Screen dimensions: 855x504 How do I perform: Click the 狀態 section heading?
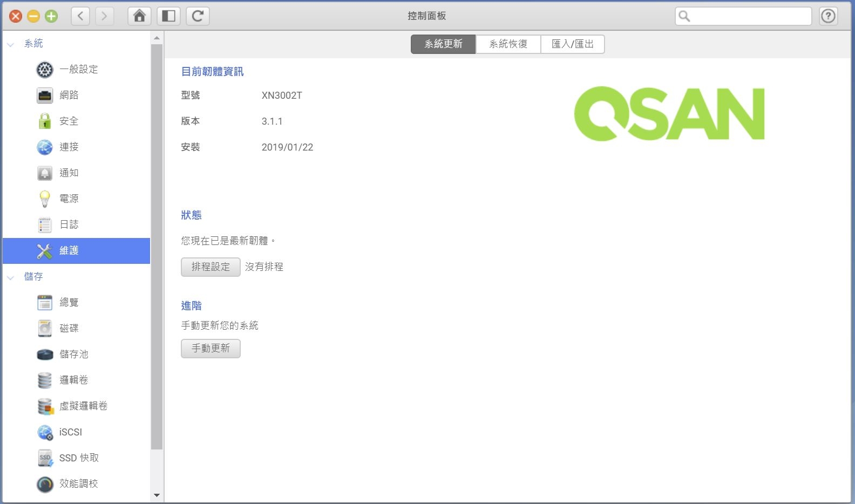191,215
